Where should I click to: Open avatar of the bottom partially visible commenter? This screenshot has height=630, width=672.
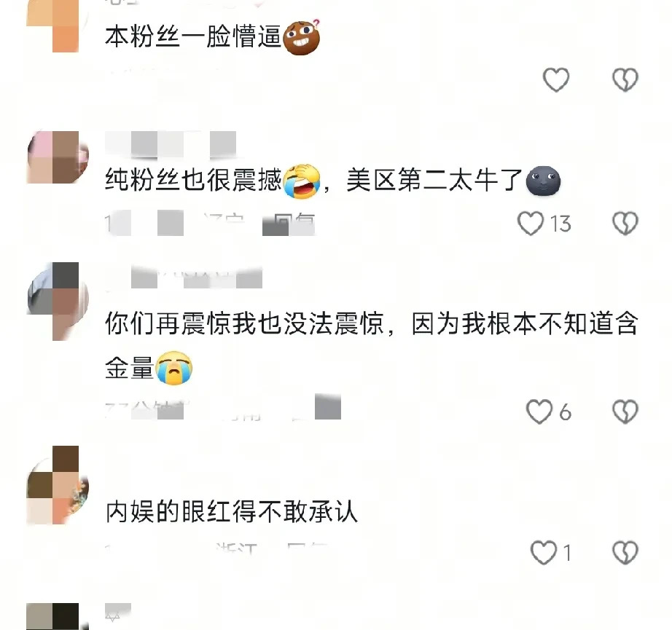[58, 616]
